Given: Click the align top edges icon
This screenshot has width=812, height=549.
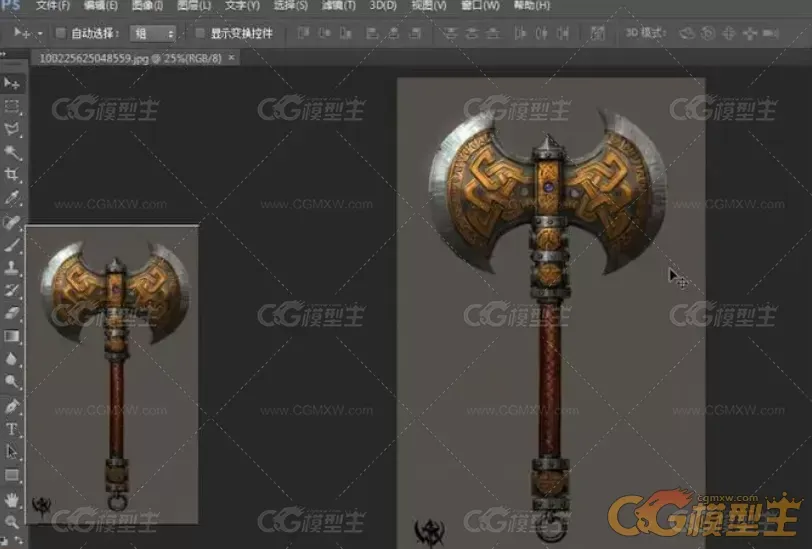Looking at the screenshot, I should (x=303, y=34).
